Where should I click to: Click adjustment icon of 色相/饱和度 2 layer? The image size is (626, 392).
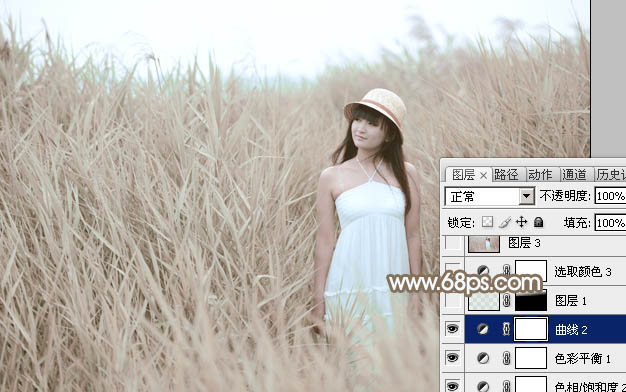(483, 386)
